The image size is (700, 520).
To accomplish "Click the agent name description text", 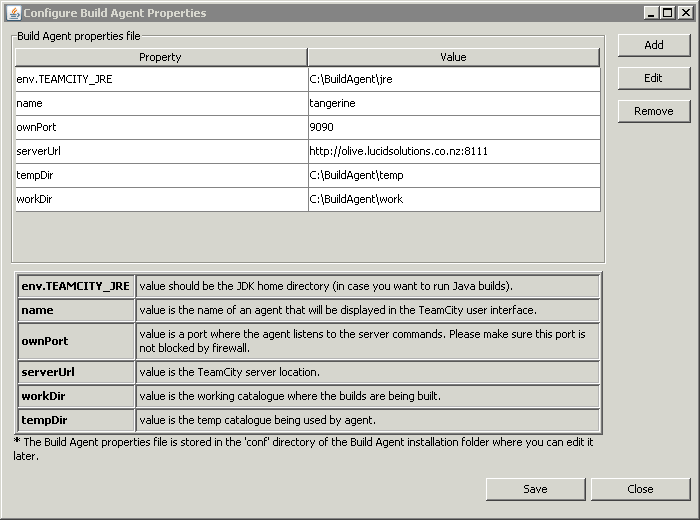I will click(x=338, y=310).
